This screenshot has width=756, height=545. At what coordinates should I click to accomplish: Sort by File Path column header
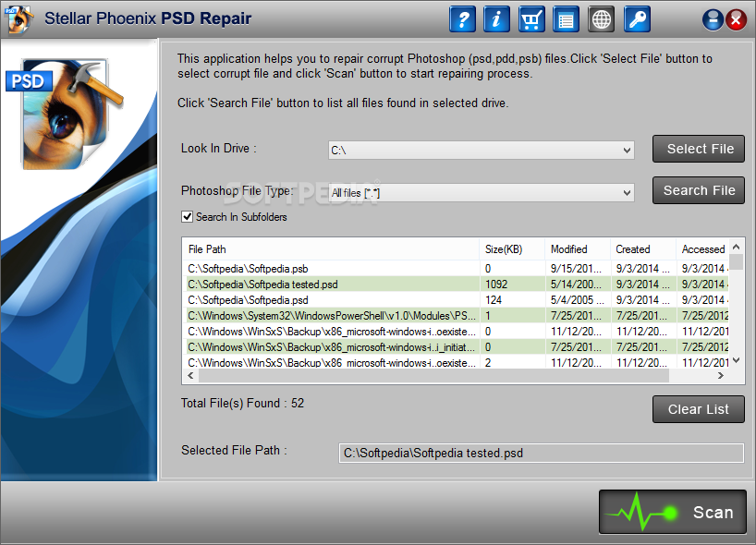pos(331,249)
